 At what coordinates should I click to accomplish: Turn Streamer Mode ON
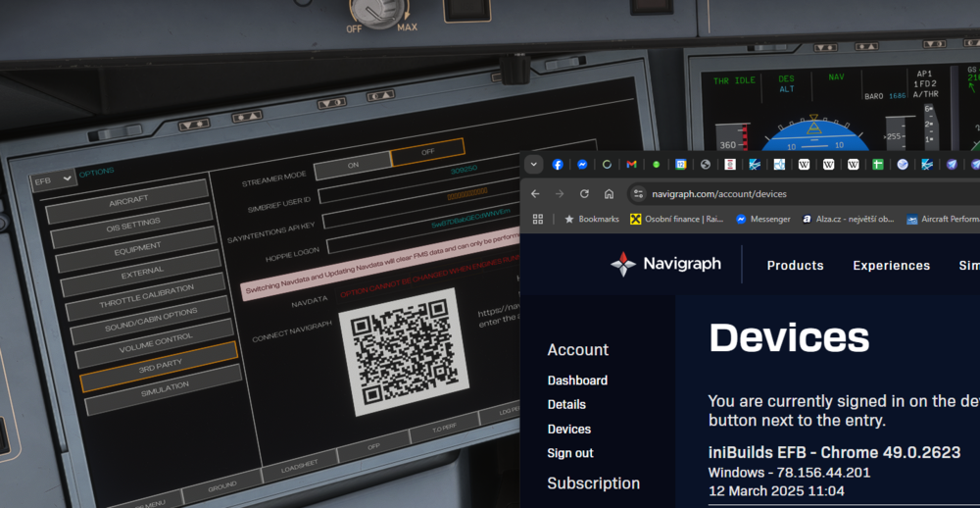point(353,164)
